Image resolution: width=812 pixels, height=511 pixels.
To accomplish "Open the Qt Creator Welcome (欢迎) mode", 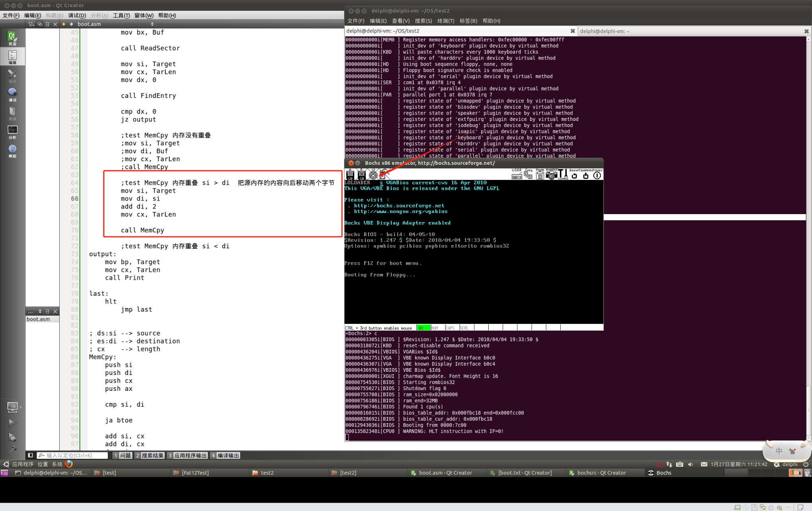I will 12,38.
